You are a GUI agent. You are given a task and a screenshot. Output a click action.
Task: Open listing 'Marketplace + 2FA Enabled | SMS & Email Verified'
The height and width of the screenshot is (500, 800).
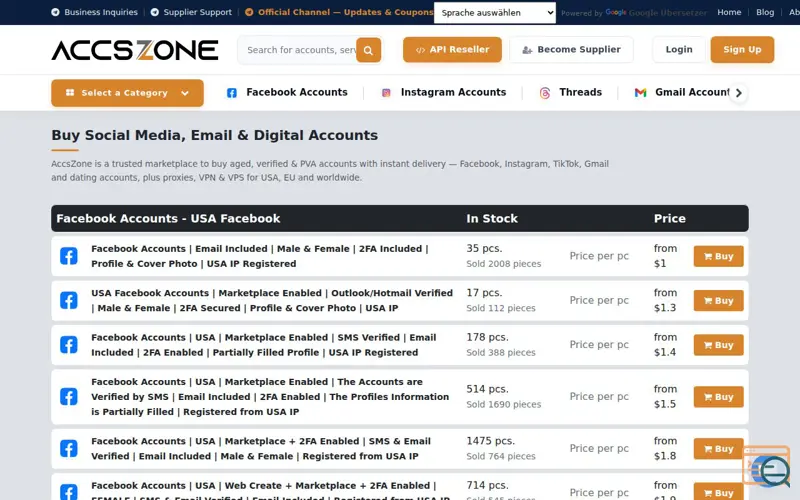point(261,448)
